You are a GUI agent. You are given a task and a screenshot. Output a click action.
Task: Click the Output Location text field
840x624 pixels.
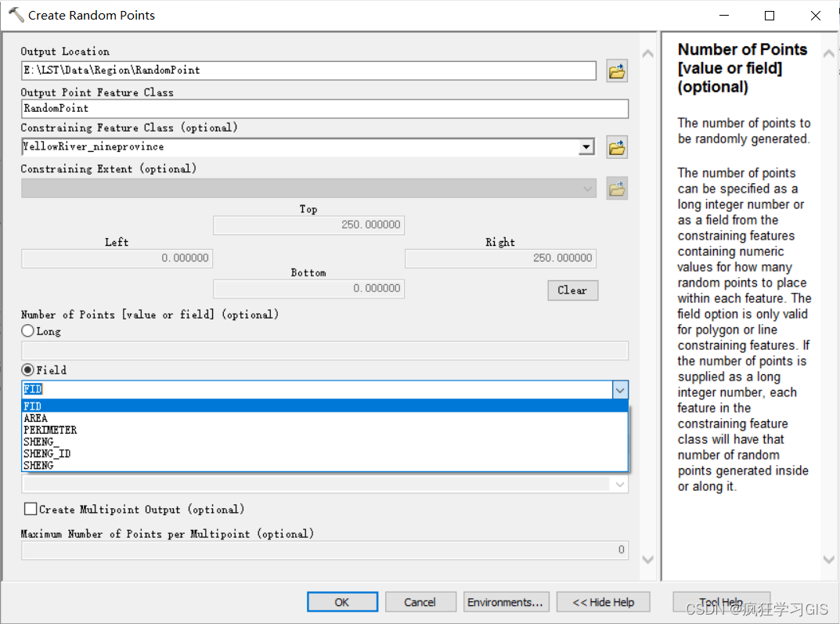coord(308,70)
